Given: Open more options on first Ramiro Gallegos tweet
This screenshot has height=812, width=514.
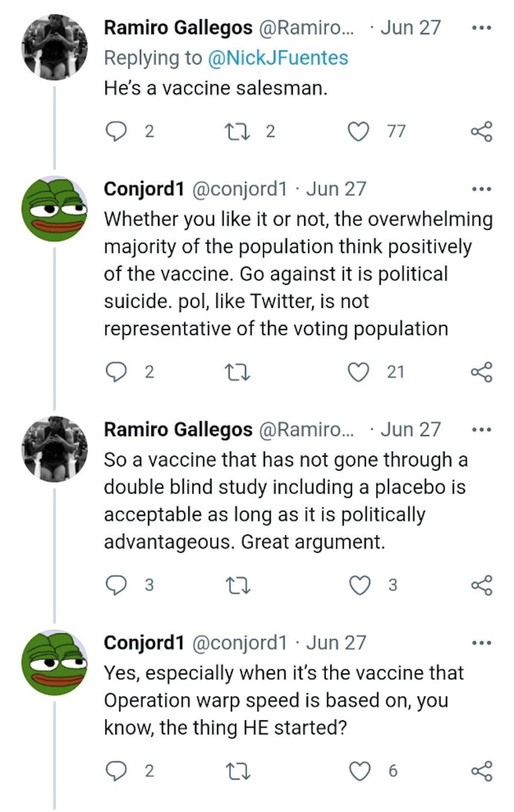Looking at the screenshot, I should pos(482,28).
